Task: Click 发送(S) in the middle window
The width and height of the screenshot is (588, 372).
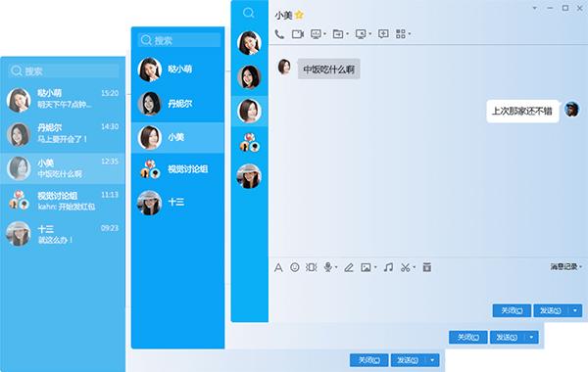Action: pos(508,337)
